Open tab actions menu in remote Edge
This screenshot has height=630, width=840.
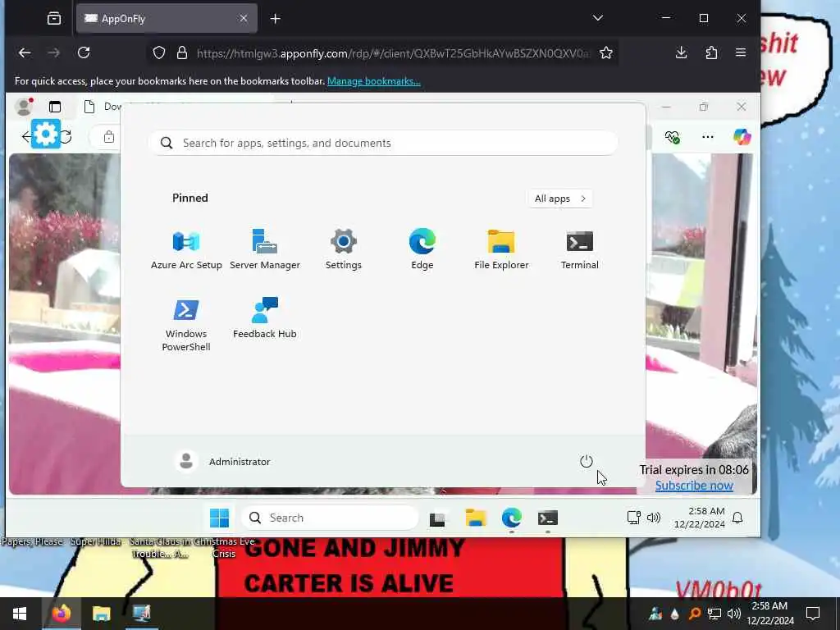(55, 107)
